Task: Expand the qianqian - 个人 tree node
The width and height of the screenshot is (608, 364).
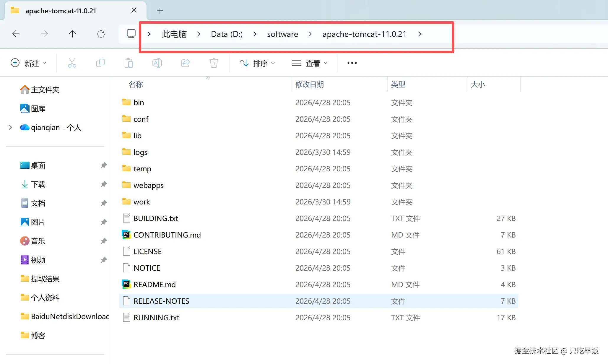Action: pos(11,127)
